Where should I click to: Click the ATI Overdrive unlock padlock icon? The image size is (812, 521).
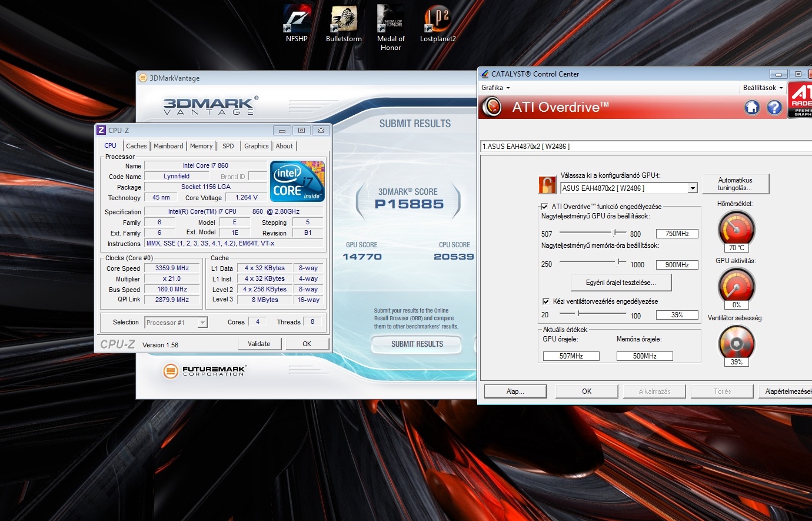pos(547,185)
